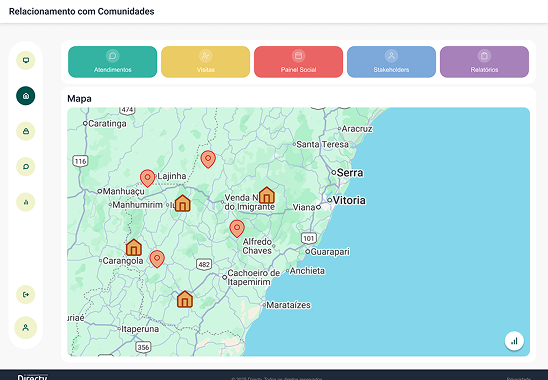Select the house marker right of Manhumirim

pyautogui.click(x=182, y=203)
